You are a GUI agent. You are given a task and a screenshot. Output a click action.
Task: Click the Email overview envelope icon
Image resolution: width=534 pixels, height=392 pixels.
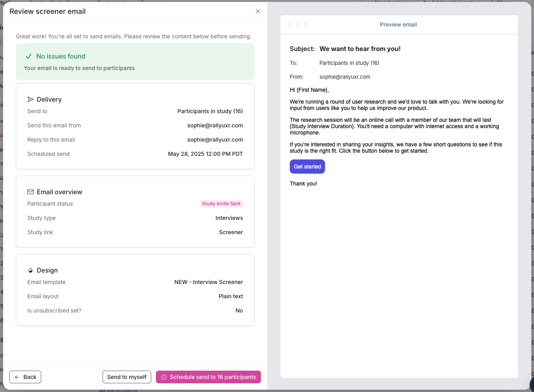tap(30, 192)
